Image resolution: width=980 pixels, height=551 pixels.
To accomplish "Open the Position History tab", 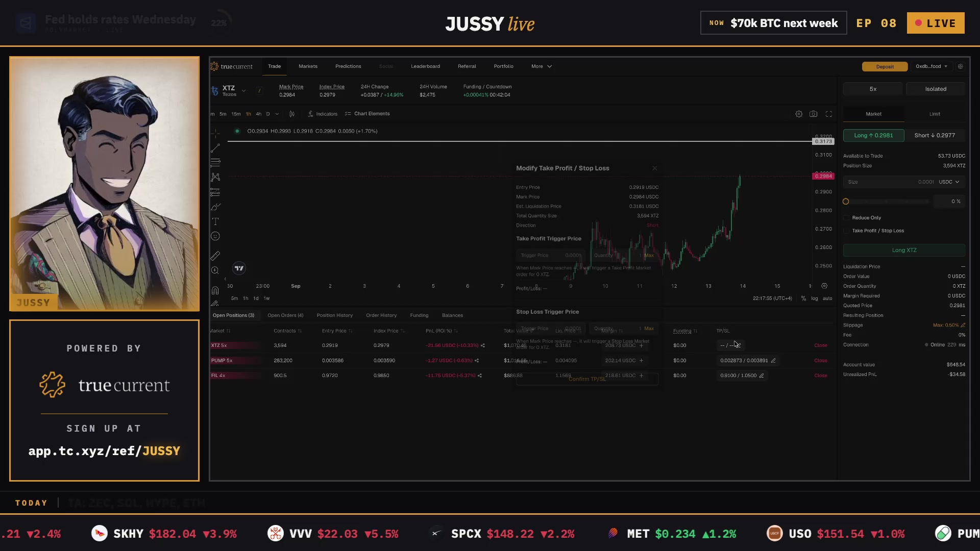I will (x=334, y=315).
